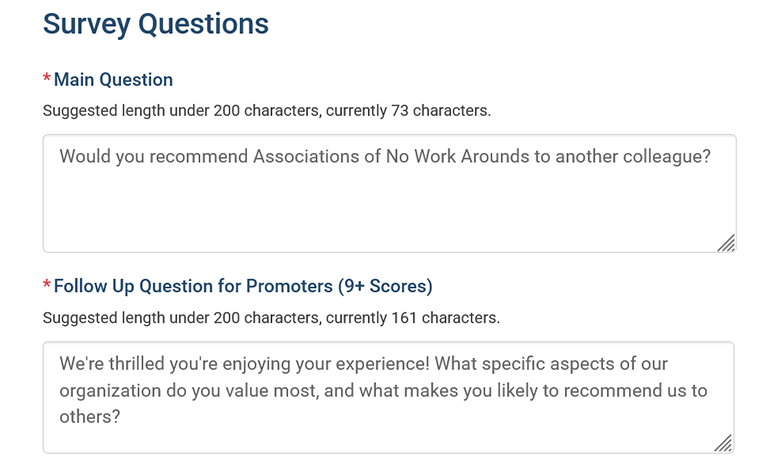Click the "Survey Questions" heading
This screenshot has height=466, width=767.
[x=155, y=24]
